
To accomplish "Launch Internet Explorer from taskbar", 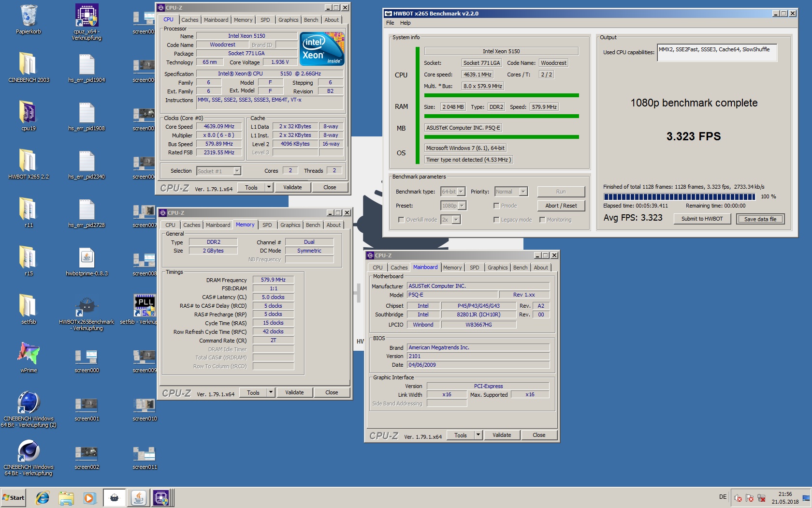I will click(x=43, y=498).
